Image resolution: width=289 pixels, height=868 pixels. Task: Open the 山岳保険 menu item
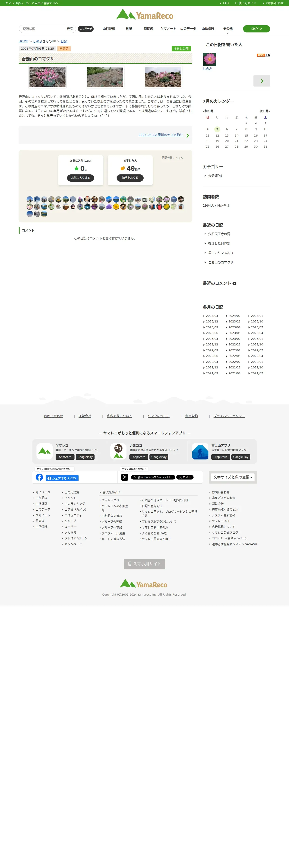point(208,29)
